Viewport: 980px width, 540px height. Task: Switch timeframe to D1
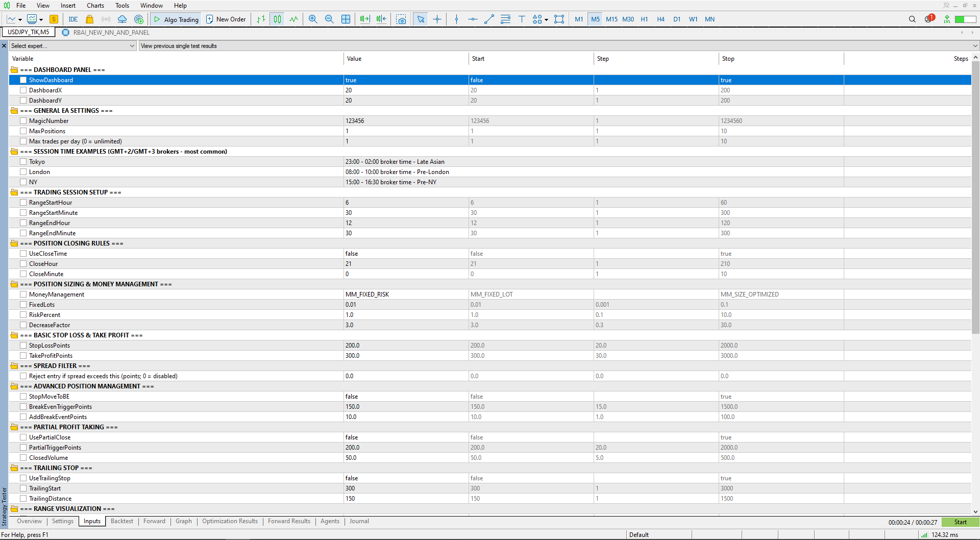(x=677, y=19)
